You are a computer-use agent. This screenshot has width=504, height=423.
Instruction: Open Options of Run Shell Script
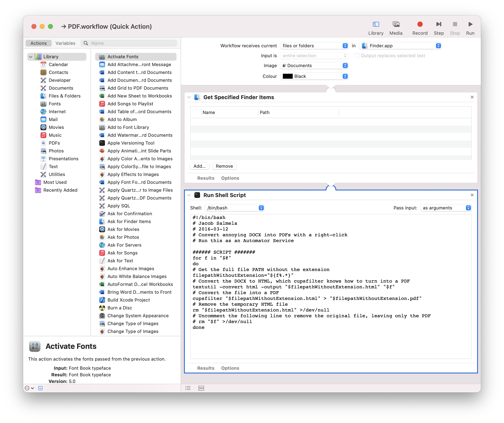coord(230,368)
